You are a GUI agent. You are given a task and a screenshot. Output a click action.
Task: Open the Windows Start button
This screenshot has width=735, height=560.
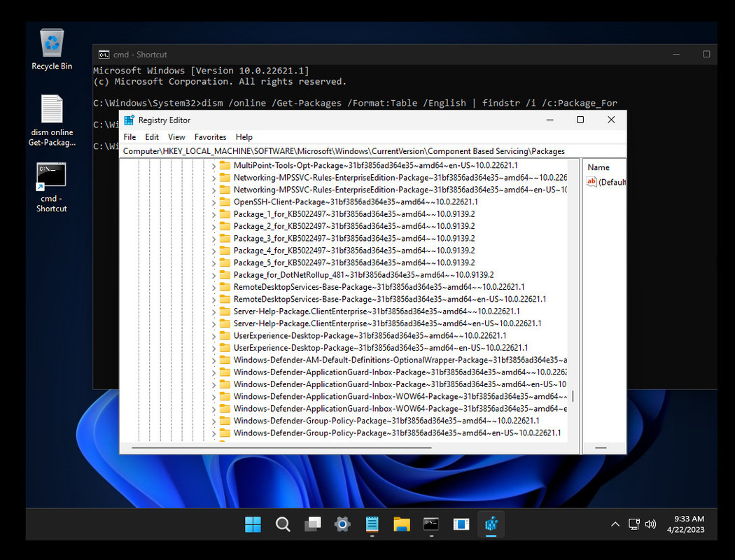click(x=253, y=524)
